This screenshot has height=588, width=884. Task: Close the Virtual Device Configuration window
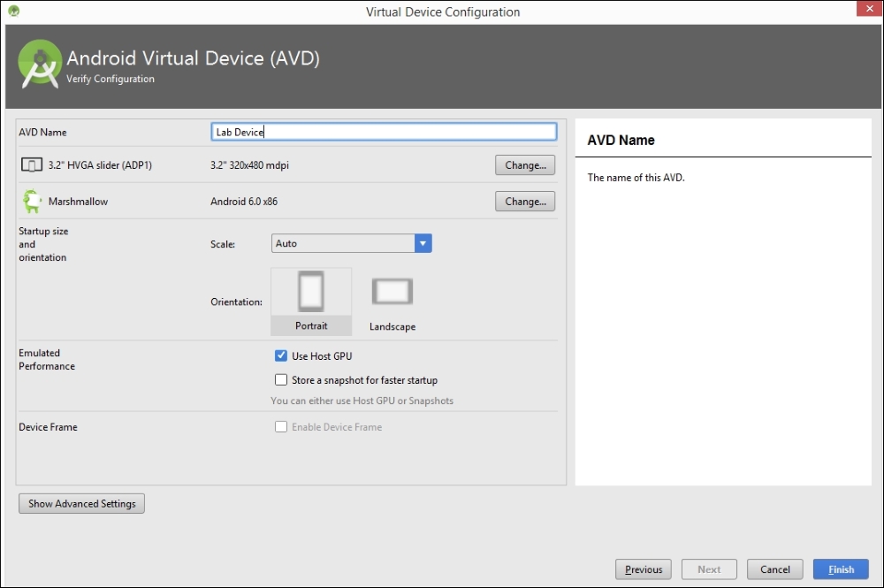pyautogui.click(x=869, y=11)
